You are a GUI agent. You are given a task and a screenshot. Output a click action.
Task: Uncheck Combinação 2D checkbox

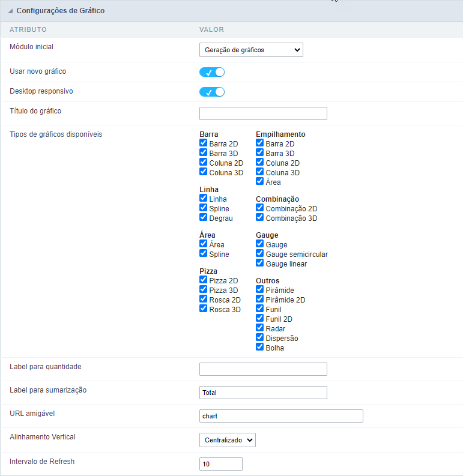click(260, 208)
